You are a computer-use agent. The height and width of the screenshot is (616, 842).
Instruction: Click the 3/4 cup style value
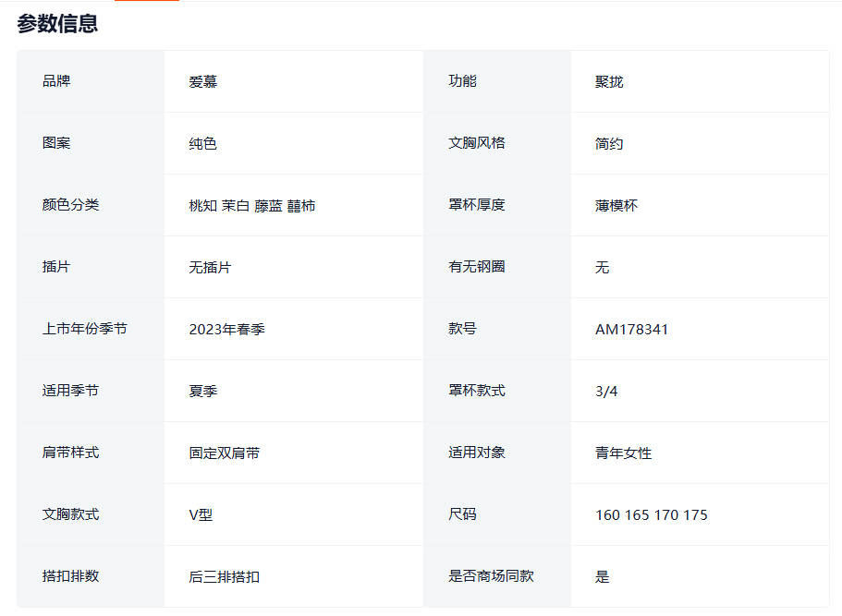pyautogui.click(x=606, y=392)
